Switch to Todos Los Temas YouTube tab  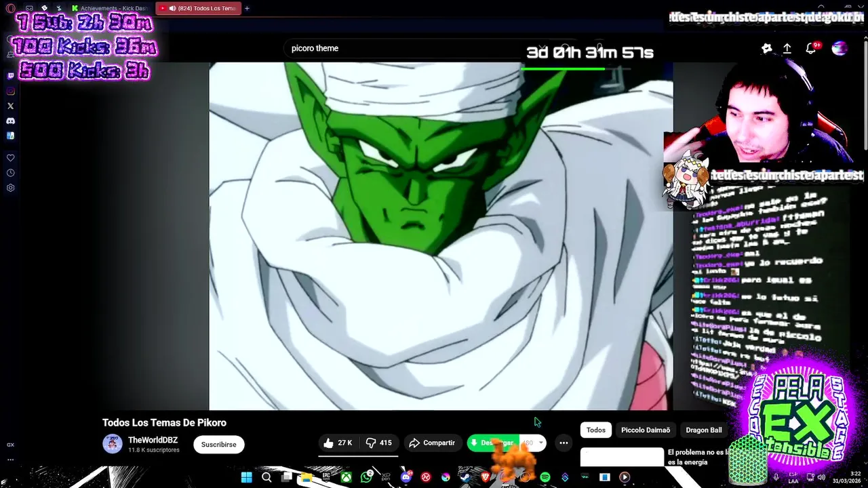pyautogui.click(x=197, y=8)
